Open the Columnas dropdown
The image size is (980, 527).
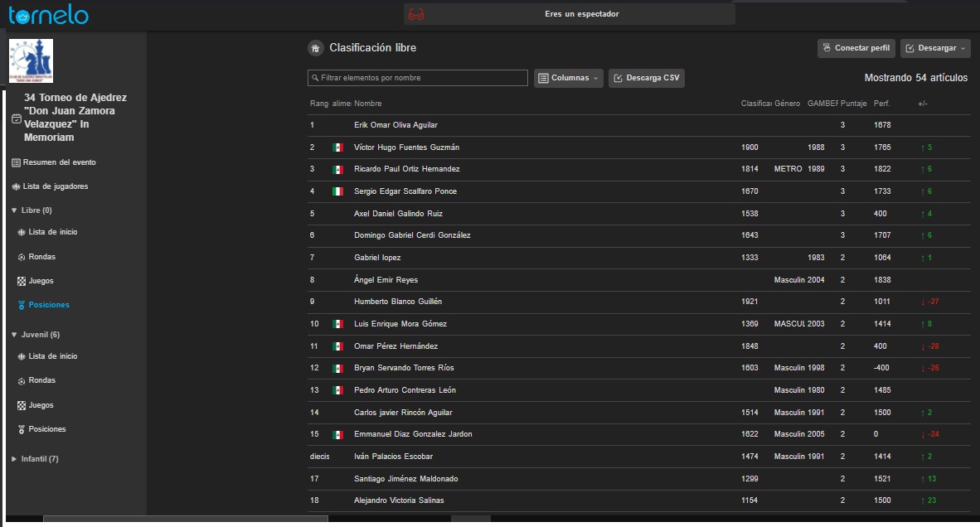tap(568, 78)
